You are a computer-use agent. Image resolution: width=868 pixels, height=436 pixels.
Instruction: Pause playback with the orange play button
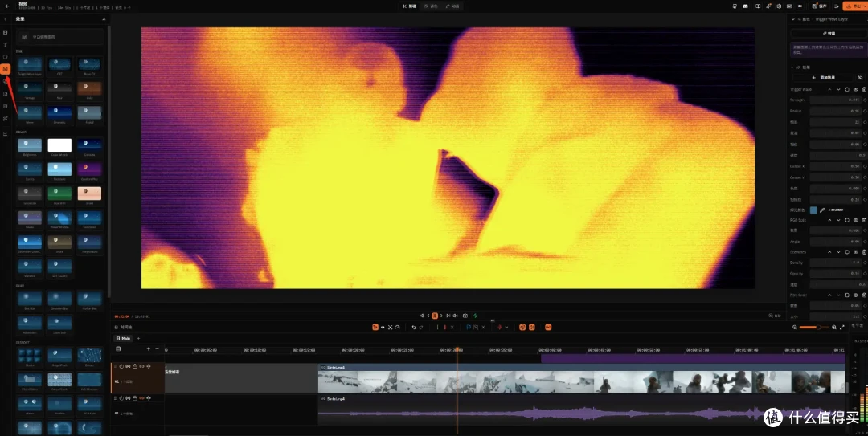[x=435, y=316]
